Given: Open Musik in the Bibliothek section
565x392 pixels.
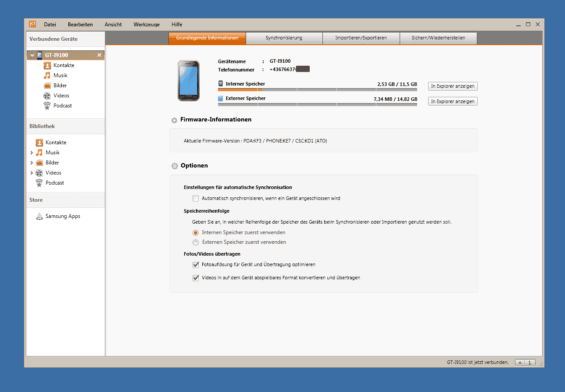Looking at the screenshot, I should coord(48,153).
